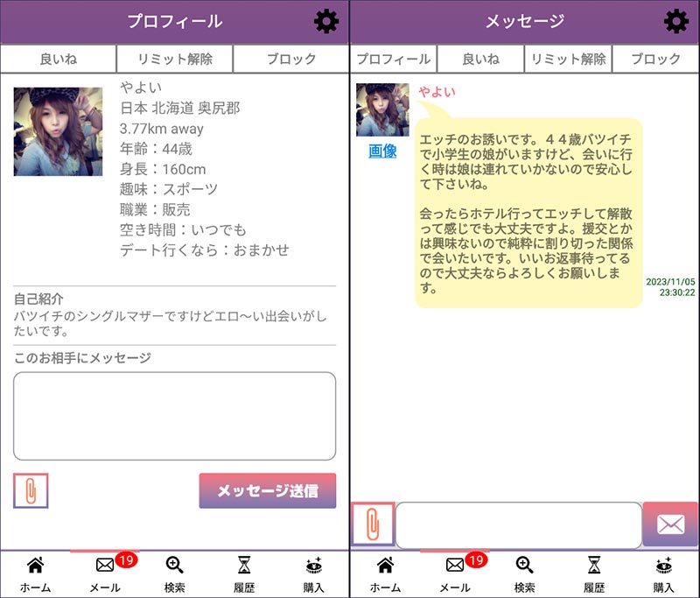Click sender name やよい above message bubble

437,92
